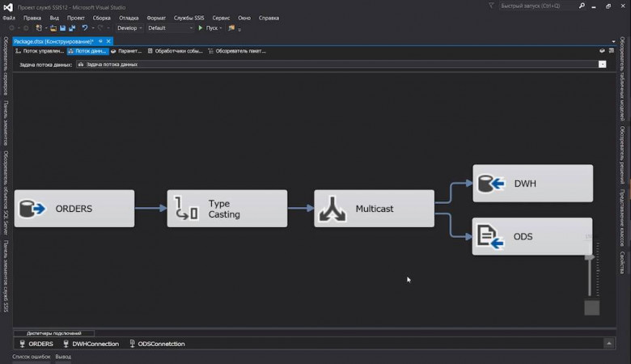This screenshot has height=364, width=631.
Task: Open the Файл menu
Action: point(9,18)
